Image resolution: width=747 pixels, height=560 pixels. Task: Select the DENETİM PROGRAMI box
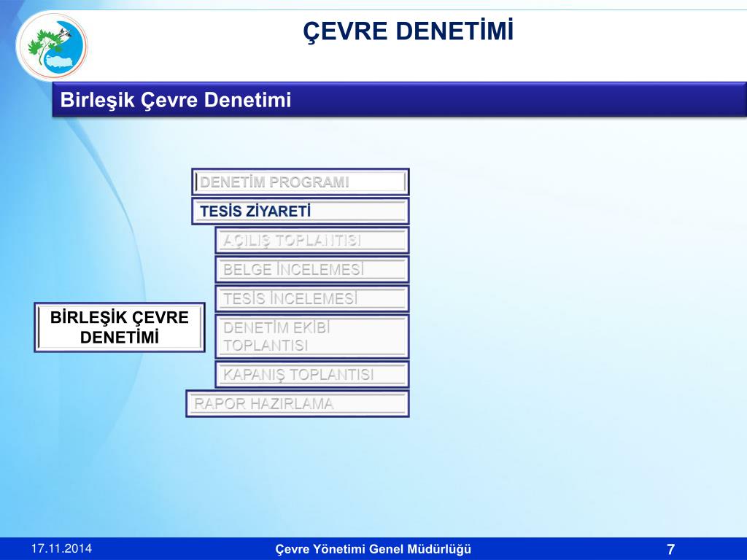tap(300, 182)
